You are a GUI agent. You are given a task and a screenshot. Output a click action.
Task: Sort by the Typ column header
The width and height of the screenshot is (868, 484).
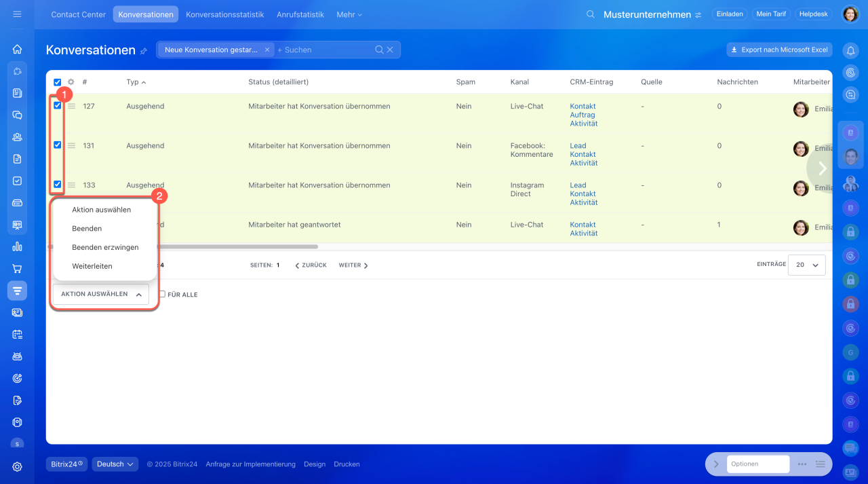click(136, 82)
